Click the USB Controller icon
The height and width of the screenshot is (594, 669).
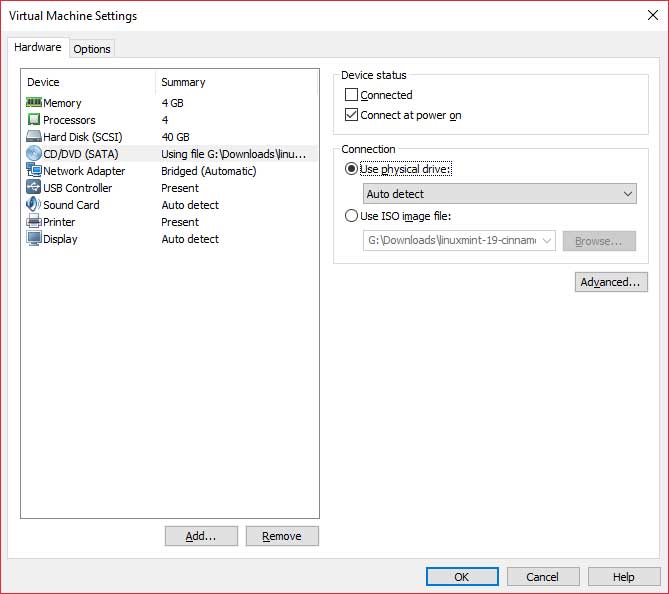34,187
